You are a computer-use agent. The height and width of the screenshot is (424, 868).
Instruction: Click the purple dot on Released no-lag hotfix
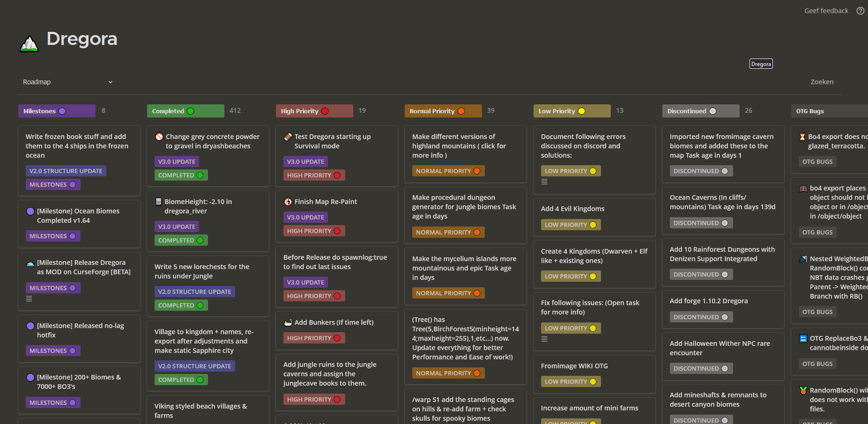[x=30, y=326]
